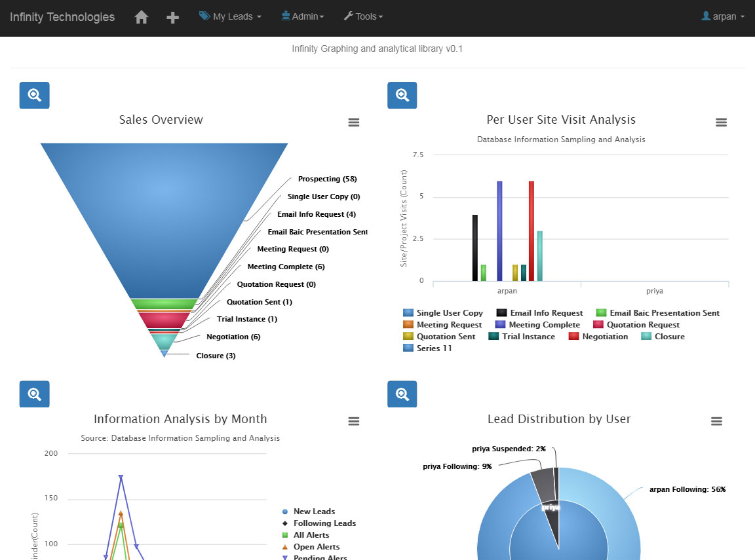
Task: Open zoom view for Lead Distribution by User
Action: click(402, 394)
